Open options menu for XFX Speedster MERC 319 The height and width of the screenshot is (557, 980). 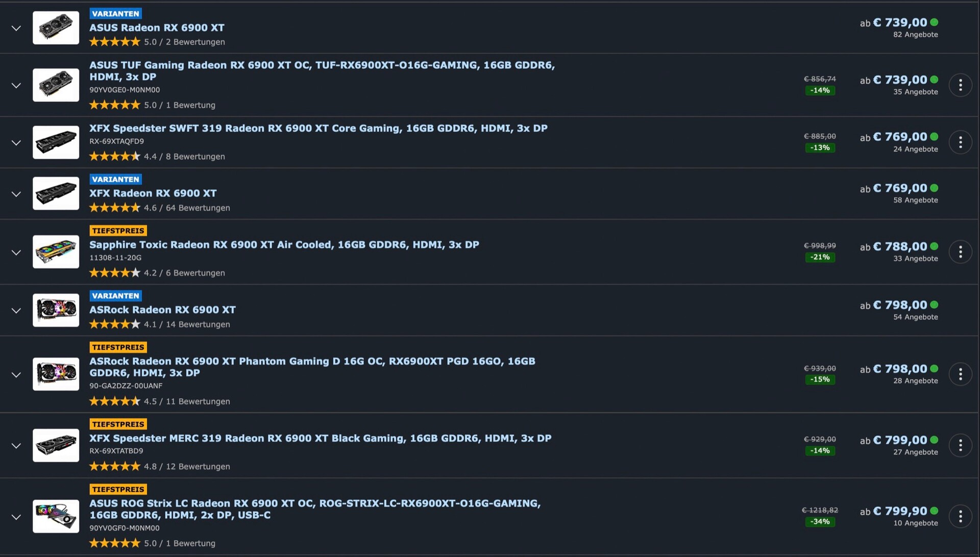960,445
